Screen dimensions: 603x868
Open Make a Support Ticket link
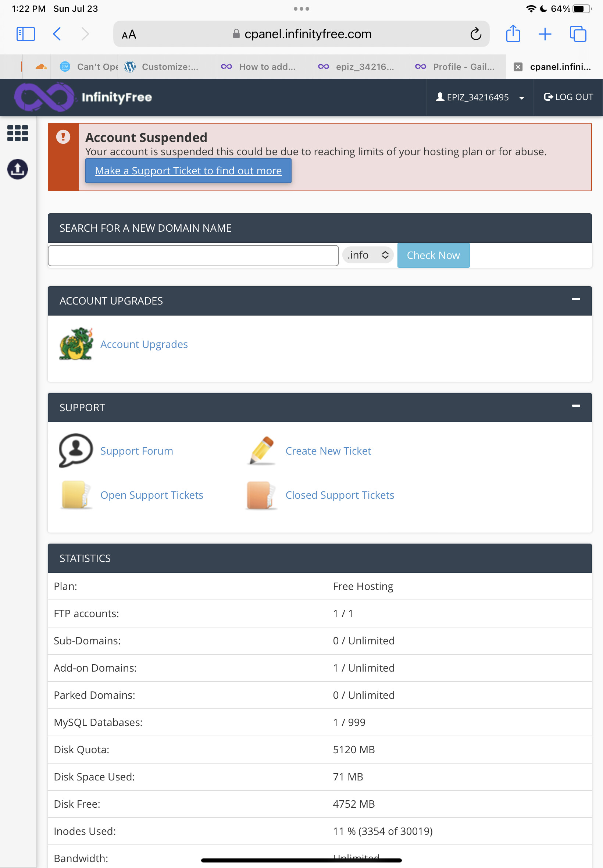point(188,171)
